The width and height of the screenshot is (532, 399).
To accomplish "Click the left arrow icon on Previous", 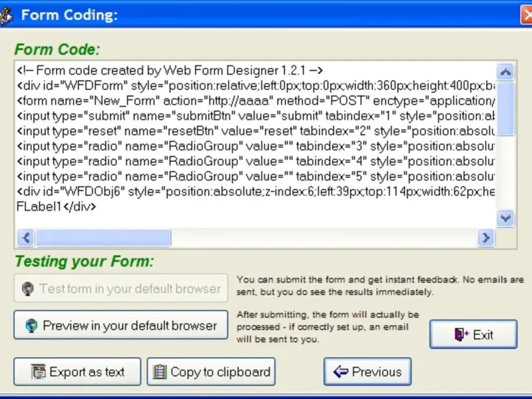I will [x=340, y=372].
